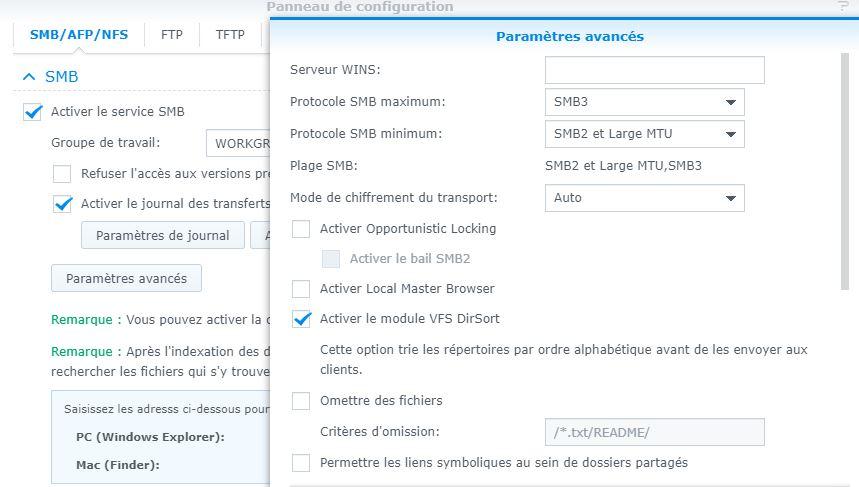
Task: Enable Activer Opportunistic Locking checkbox
Action: 301,229
